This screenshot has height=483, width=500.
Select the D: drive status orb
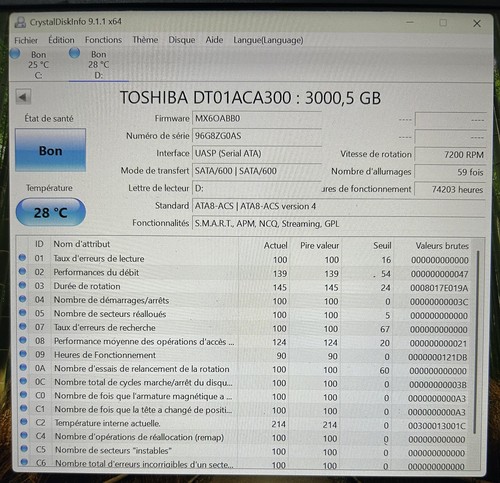click(x=74, y=53)
